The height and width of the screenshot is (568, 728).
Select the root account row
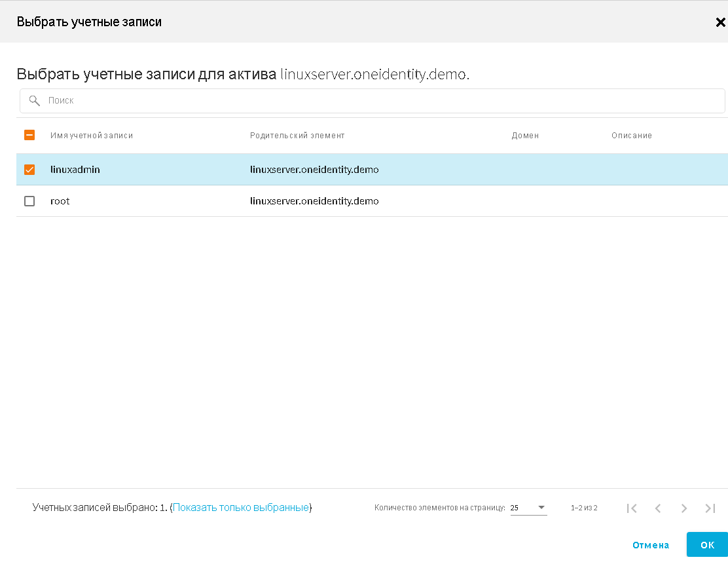[x=393, y=201]
